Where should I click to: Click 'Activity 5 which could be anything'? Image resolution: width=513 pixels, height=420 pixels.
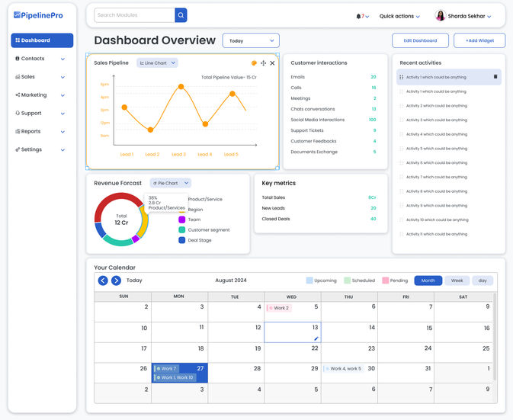coord(437,149)
